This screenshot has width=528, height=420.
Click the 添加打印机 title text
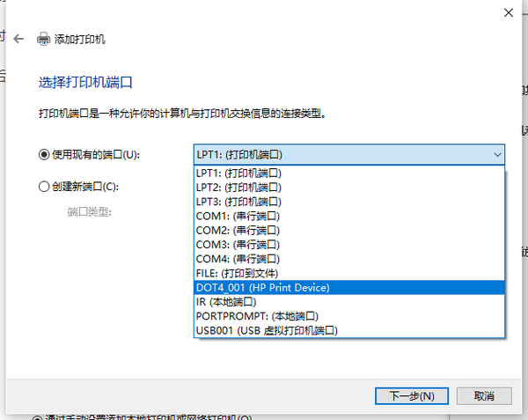[80, 40]
